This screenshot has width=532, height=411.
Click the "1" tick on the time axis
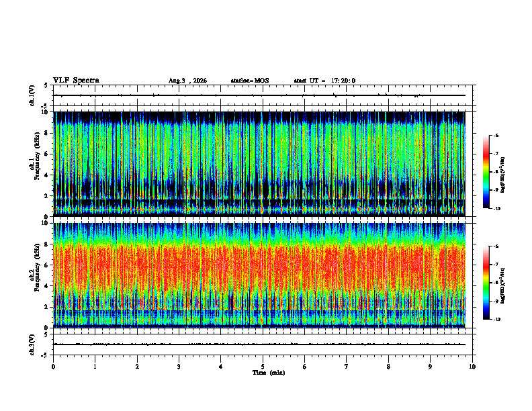95,367
